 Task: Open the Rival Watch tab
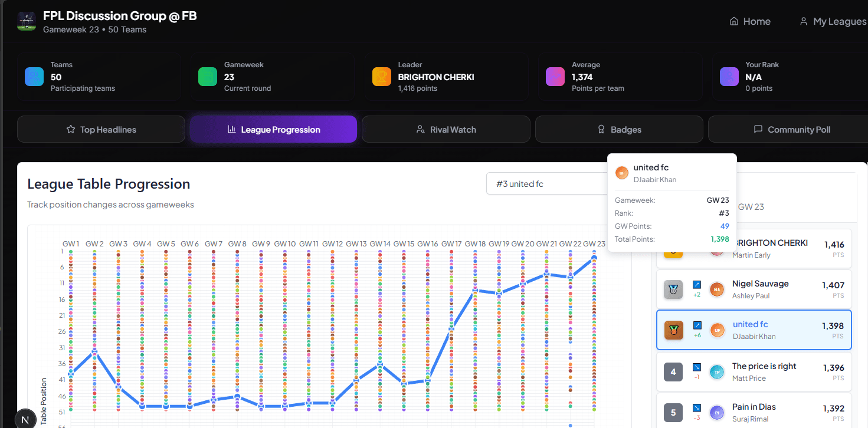pos(446,129)
